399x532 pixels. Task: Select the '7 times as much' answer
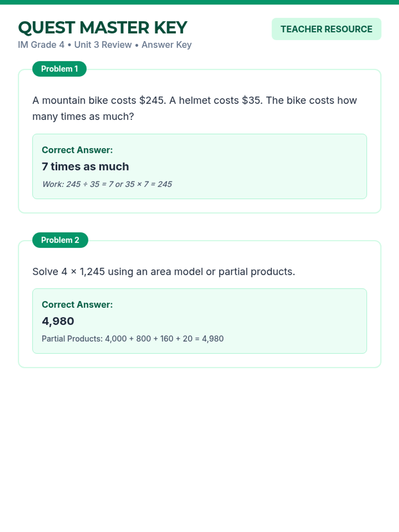pyautogui.click(x=85, y=167)
